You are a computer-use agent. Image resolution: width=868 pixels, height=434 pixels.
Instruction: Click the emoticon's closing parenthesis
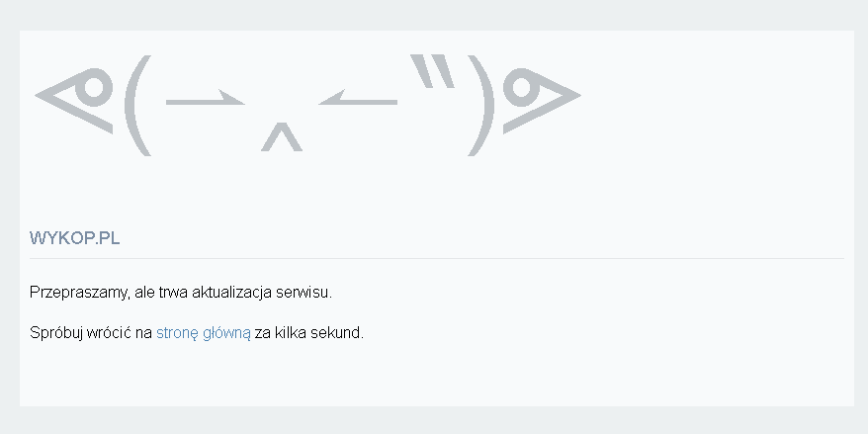481,108
